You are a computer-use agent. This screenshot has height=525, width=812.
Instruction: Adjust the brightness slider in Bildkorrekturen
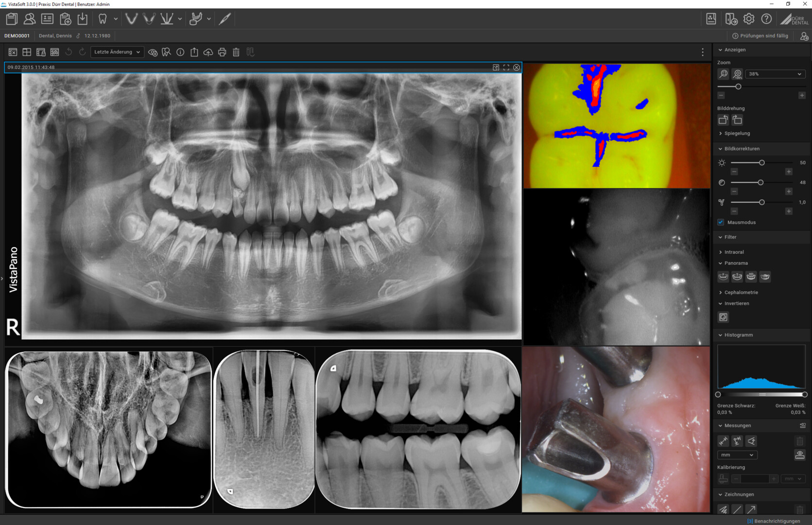coord(762,163)
